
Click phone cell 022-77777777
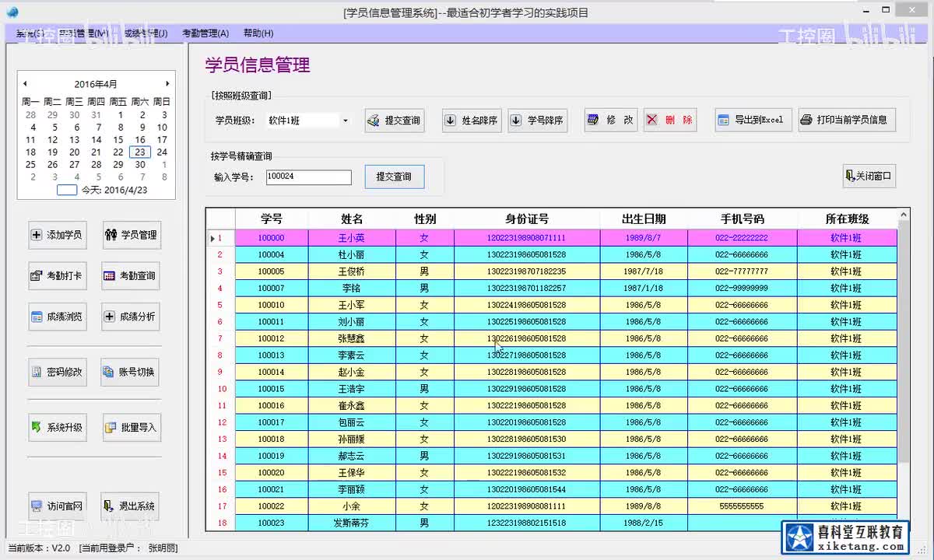[742, 271]
